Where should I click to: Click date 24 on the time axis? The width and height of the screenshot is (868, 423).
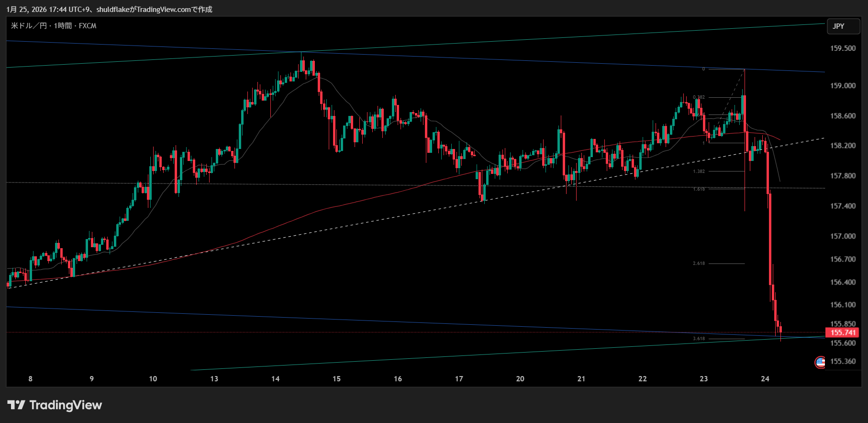[x=765, y=379]
